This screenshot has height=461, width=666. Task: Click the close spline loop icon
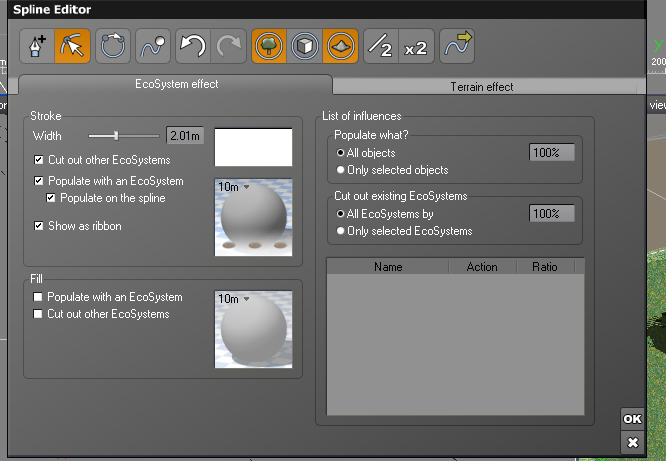pyautogui.click(x=113, y=46)
